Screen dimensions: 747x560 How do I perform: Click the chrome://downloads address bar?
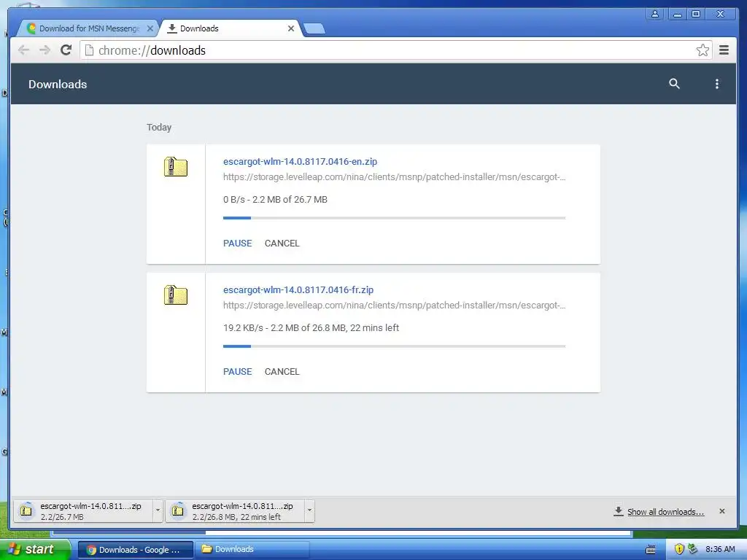tap(395, 50)
